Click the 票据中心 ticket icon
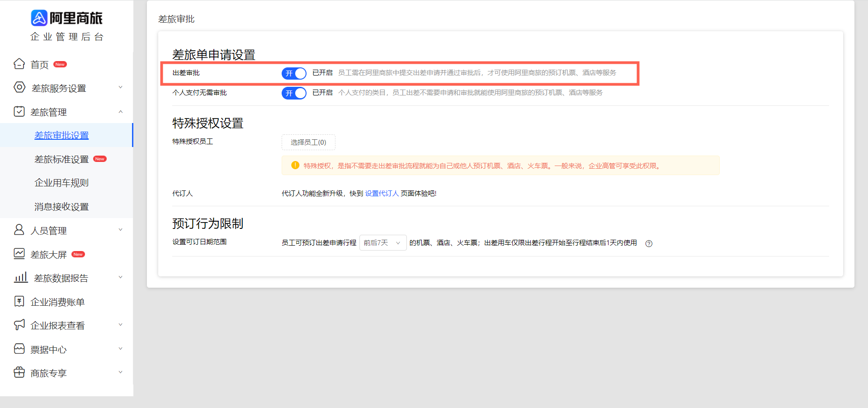Viewport: 868px width, 408px height. pos(19,349)
